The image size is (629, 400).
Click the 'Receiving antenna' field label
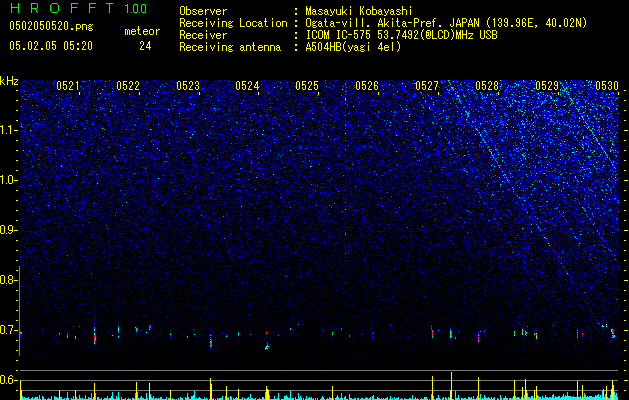click(x=230, y=47)
